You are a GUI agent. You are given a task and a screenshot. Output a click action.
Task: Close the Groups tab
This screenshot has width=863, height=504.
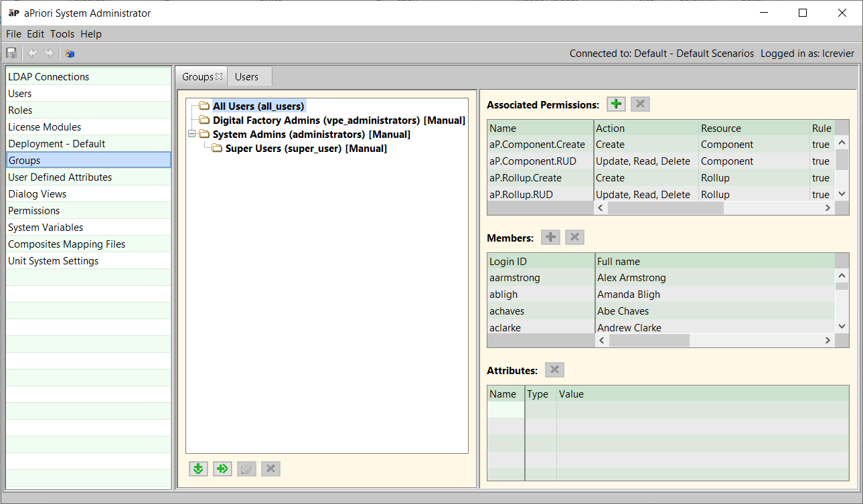(x=219, y=77)
